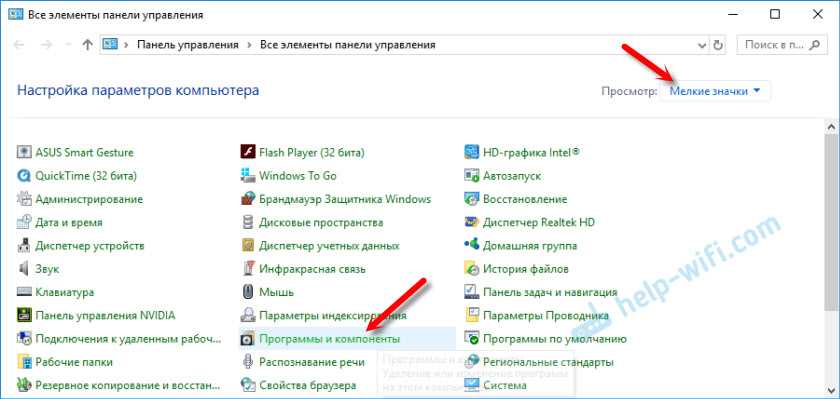Click the Диспетчер устройств icon
The image size is (840, 399).
(x=24, y=246)
